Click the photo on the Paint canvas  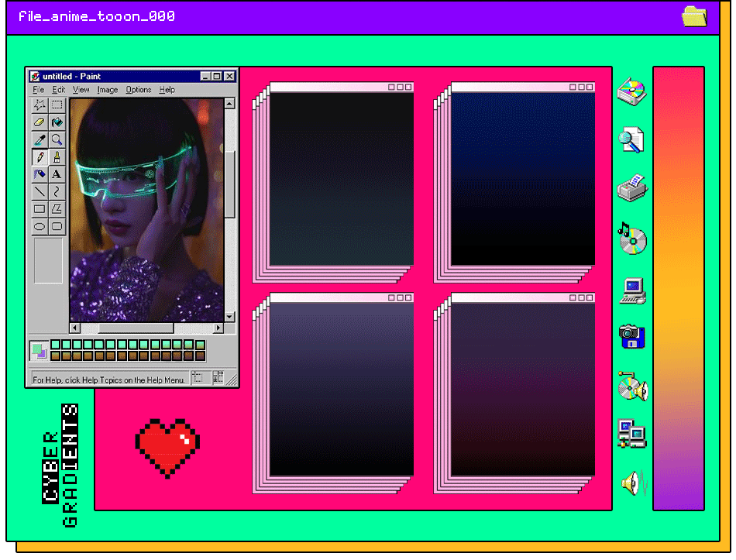coord(147,210)
